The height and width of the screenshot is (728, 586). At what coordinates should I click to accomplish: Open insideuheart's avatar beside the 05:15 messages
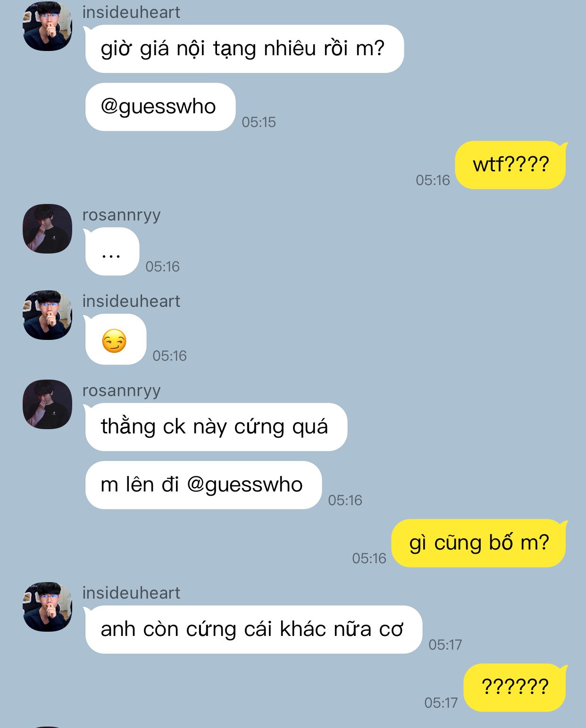[47, 25]
